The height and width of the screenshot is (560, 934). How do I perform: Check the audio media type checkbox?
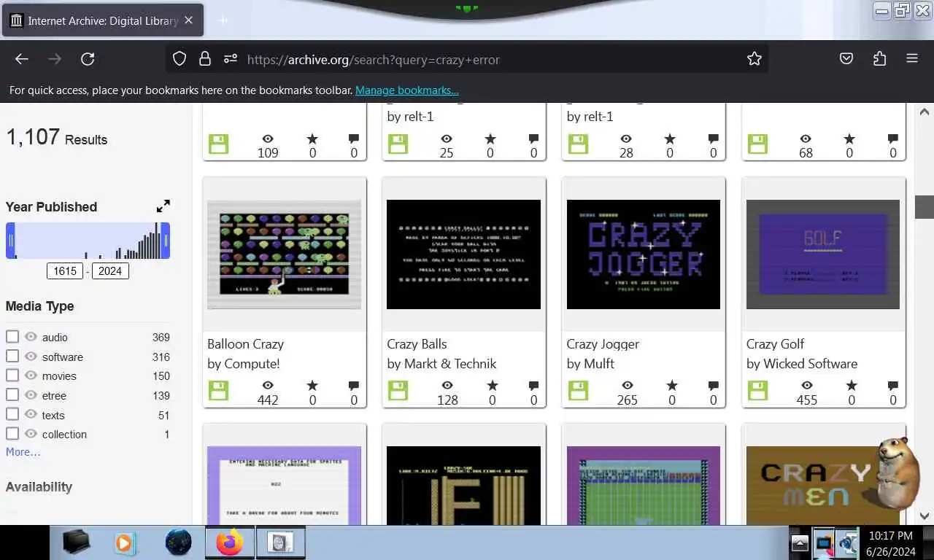point(12,337)
